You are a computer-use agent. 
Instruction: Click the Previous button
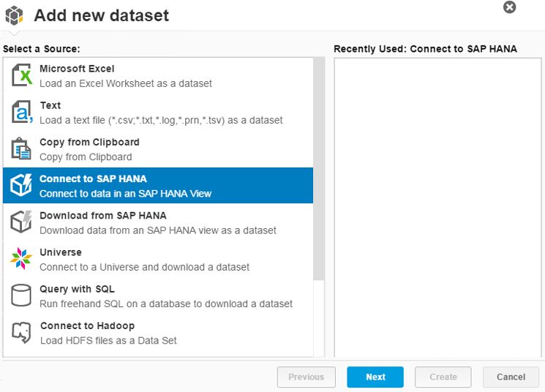point(306,377)
